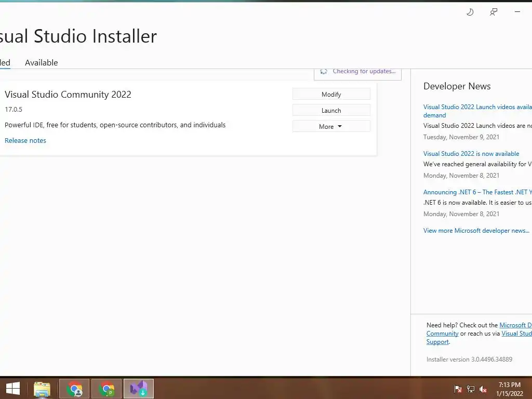Click the '.NET 6 is now available' text
This screenshot has width=532, height=399.
(477, 203)
